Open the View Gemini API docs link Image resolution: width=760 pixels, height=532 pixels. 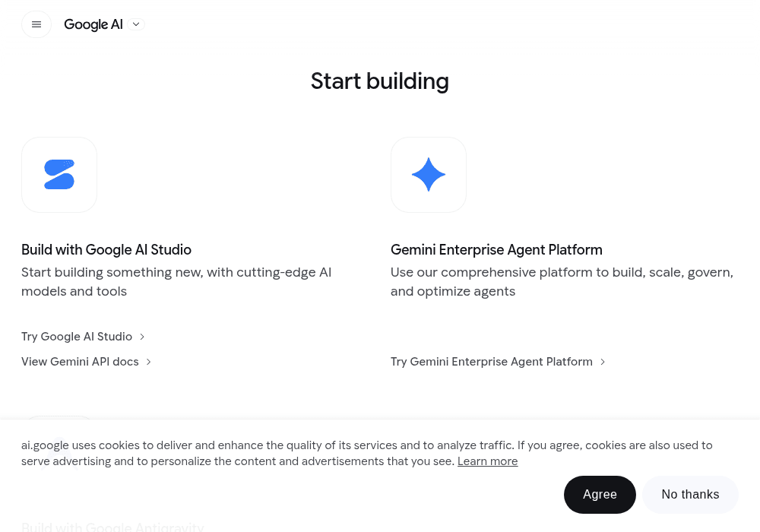point(87,362)
